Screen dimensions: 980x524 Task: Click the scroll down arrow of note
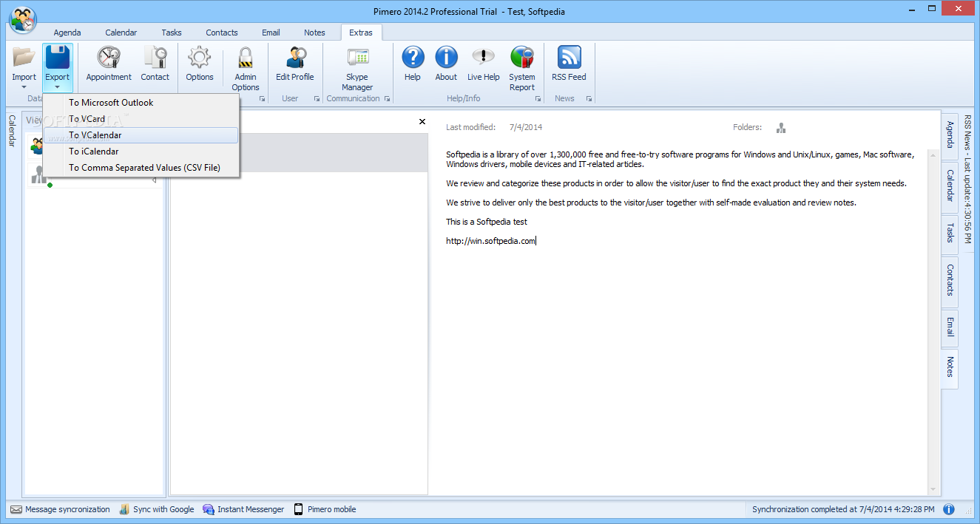pyautogui.click(x=933, y=489)
